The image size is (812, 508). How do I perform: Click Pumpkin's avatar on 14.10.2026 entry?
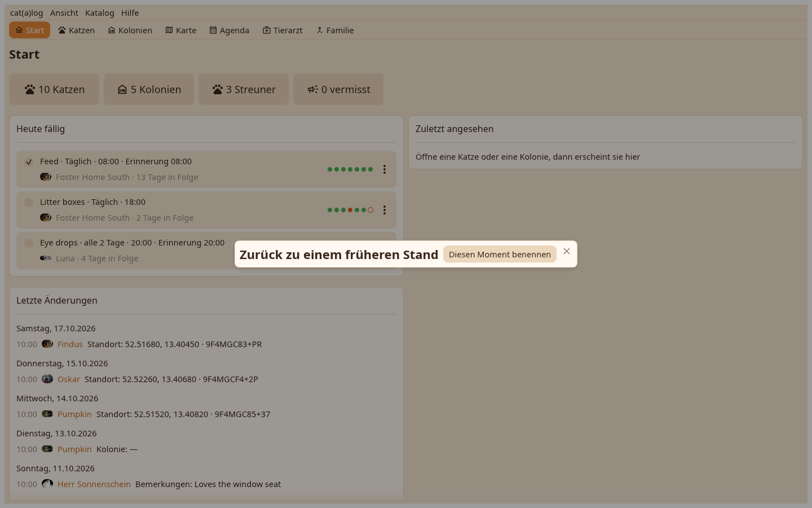click(47, 414)
